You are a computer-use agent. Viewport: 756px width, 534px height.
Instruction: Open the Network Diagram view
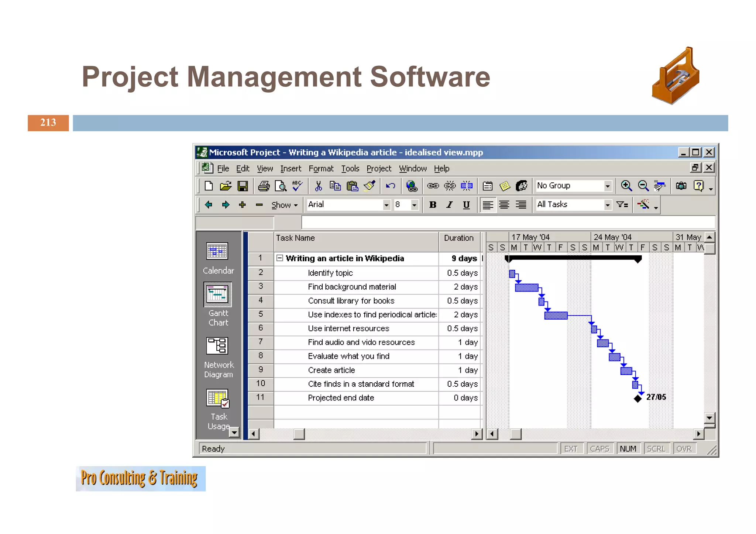219,358
